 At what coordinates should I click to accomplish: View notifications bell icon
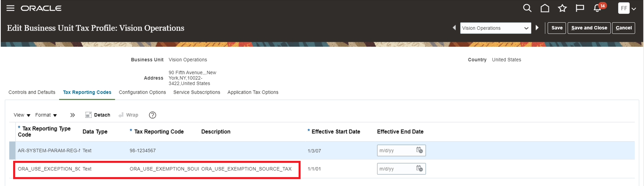(598, 8)
